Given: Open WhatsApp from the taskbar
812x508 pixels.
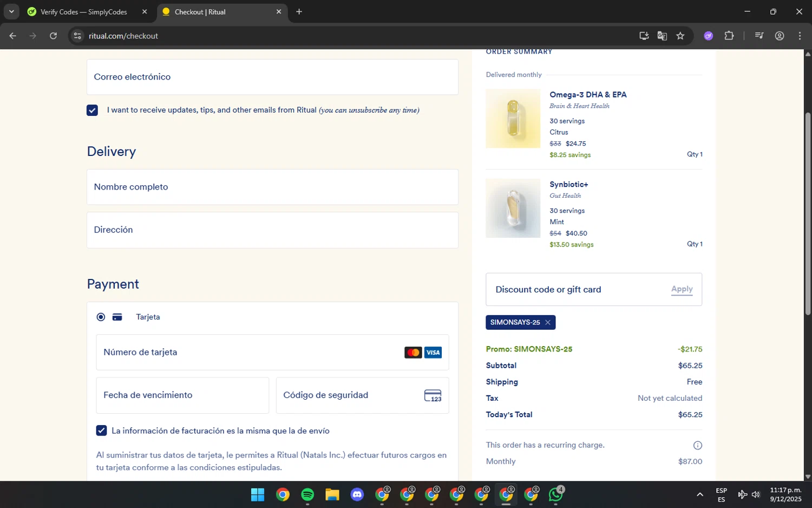Looking at the screenshot, I should (x=556, y=494).
